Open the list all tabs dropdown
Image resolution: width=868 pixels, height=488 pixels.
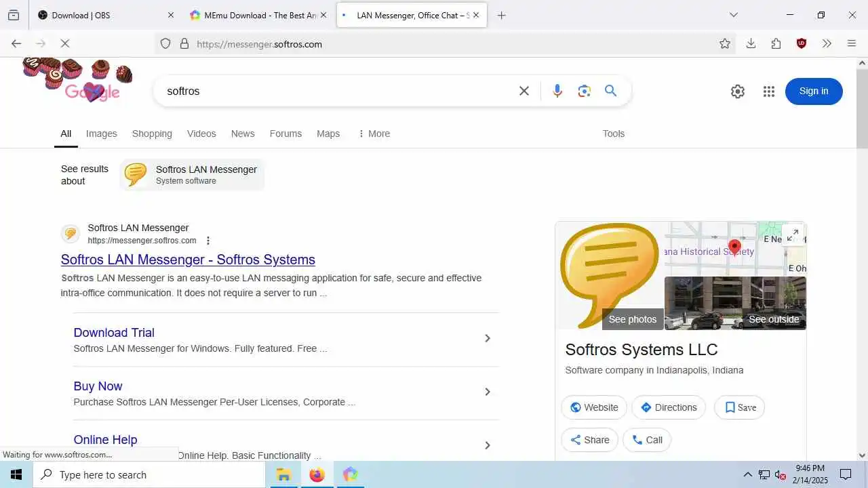point(733,15)
